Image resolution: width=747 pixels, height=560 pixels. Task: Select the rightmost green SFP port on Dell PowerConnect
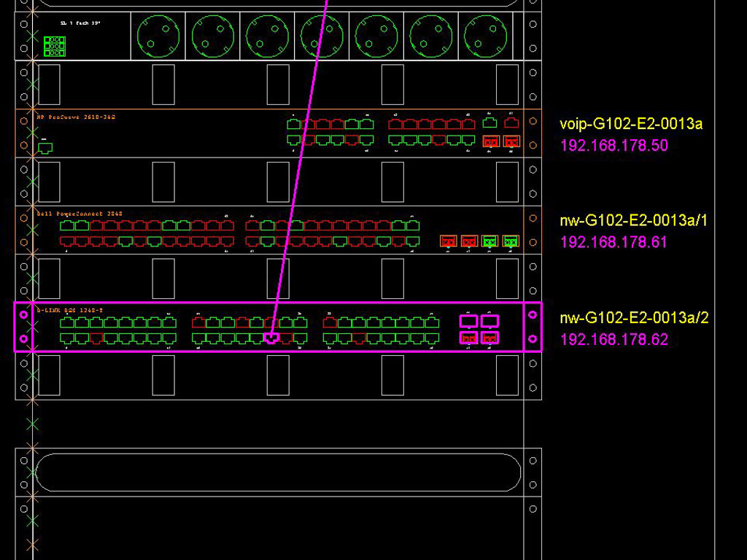click(511, 241)
